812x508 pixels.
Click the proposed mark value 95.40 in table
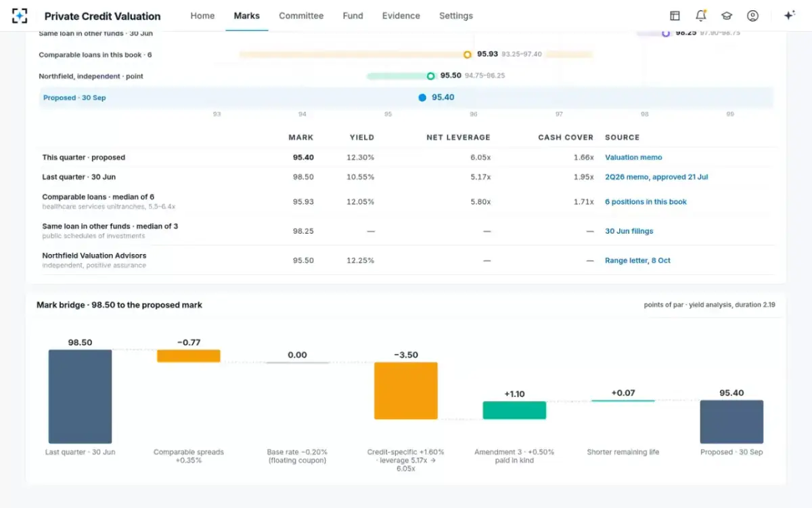303,157
